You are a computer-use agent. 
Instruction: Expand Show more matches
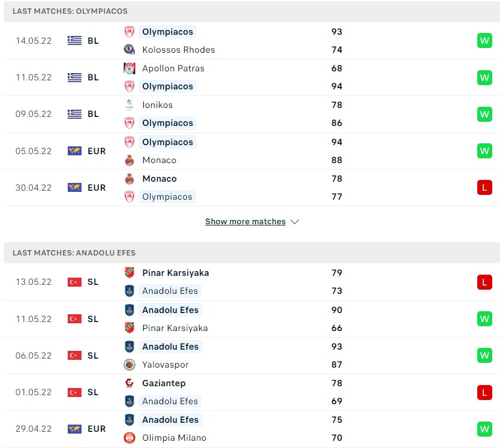[x=245, y=222]
